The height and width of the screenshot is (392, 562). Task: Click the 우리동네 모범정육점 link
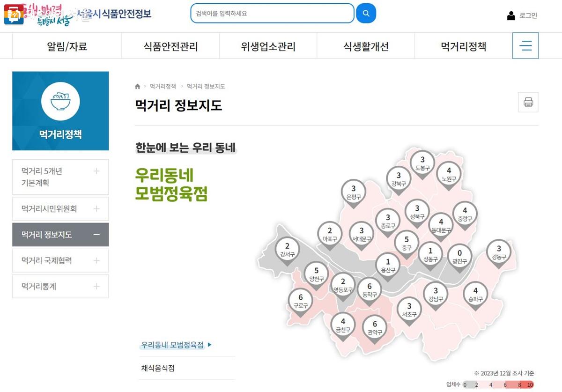pyautogui.click(x=172, y=344)
